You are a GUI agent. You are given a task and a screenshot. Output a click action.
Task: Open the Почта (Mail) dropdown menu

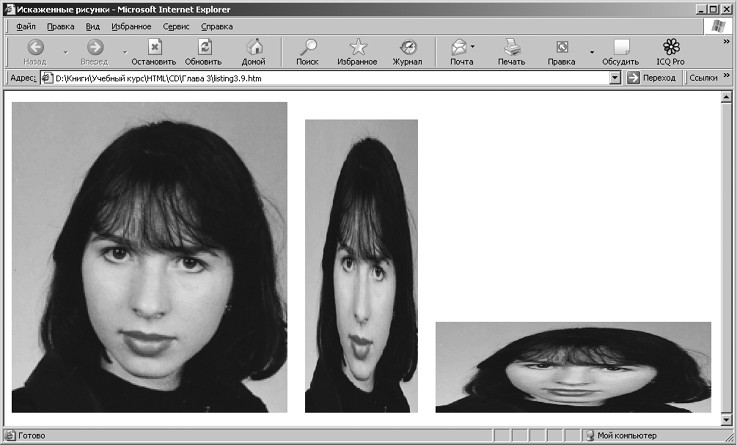(473, 47)
